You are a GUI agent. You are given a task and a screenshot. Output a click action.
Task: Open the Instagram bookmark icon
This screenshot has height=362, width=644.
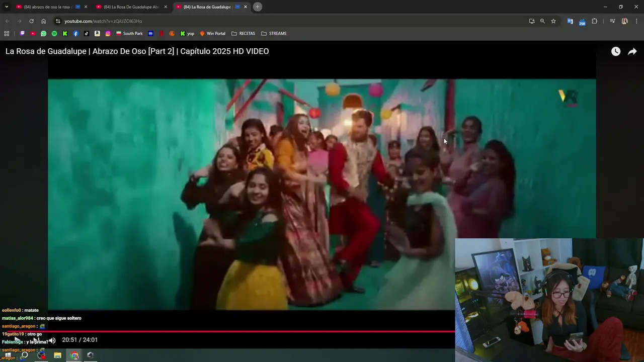(108, 34)
